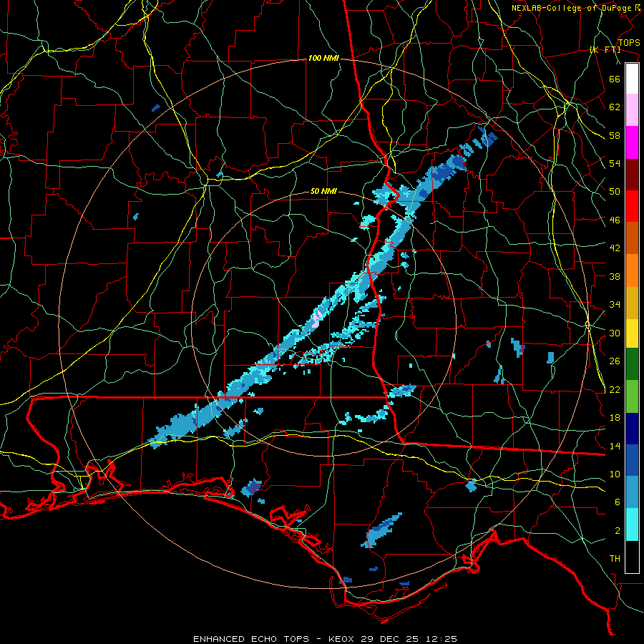Click legend value '66'

tap(615, 79)
